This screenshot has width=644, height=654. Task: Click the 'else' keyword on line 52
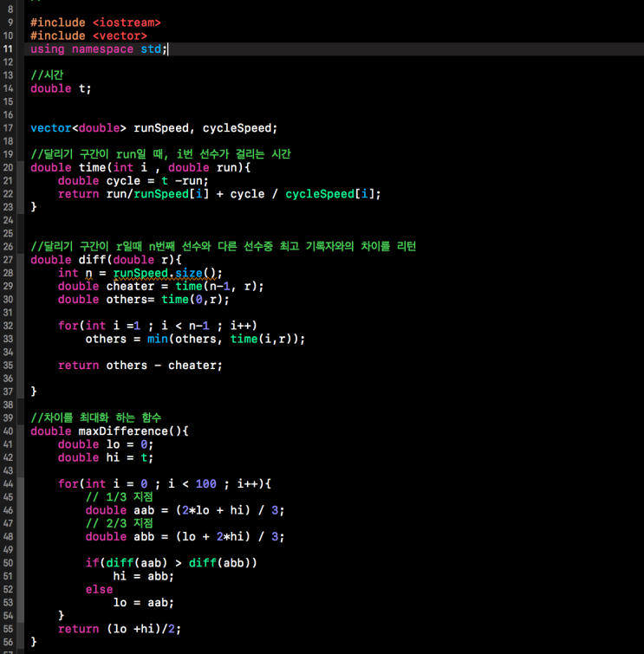[100, 589]
